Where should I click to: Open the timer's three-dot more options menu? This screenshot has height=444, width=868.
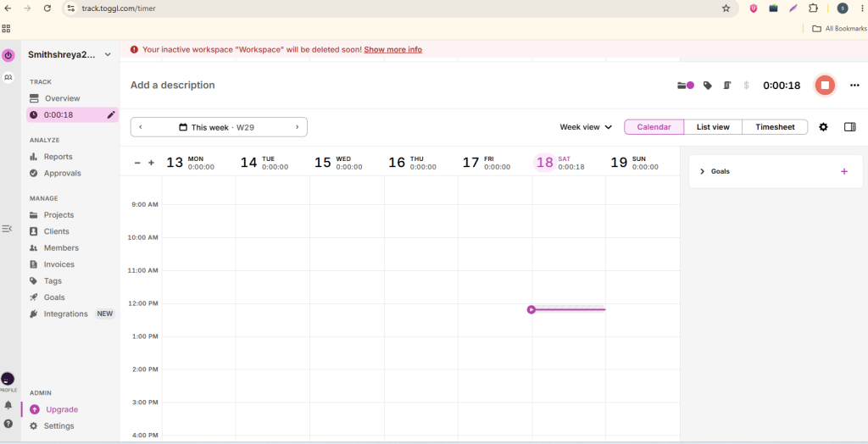tap(854, 86)
